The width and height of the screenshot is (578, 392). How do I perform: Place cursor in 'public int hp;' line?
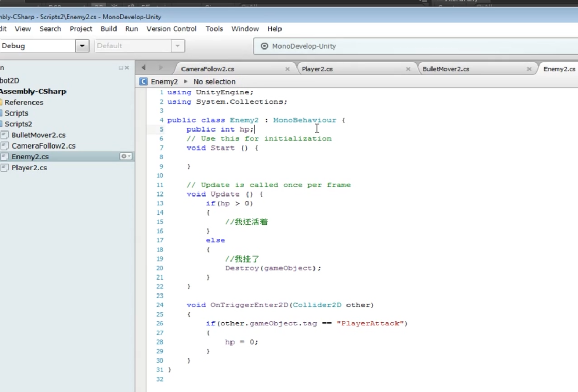(220, 129)
